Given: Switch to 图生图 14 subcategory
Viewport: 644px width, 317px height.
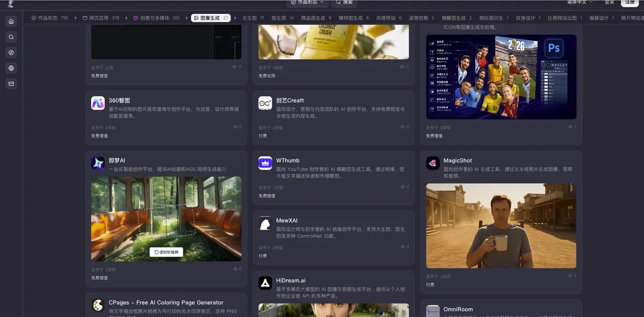Looking at the screenshot, I should (283, 18).
